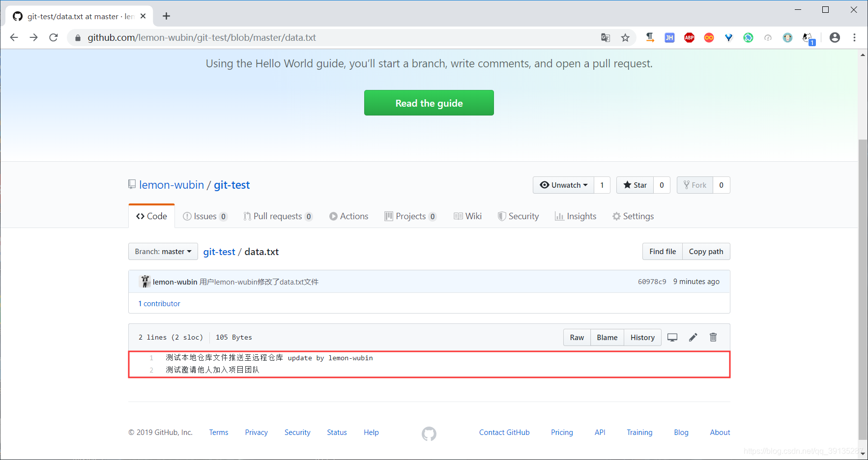Edit data.txt with the pencil icon
This screenshot has width=868, height=460.
[693, 337]
